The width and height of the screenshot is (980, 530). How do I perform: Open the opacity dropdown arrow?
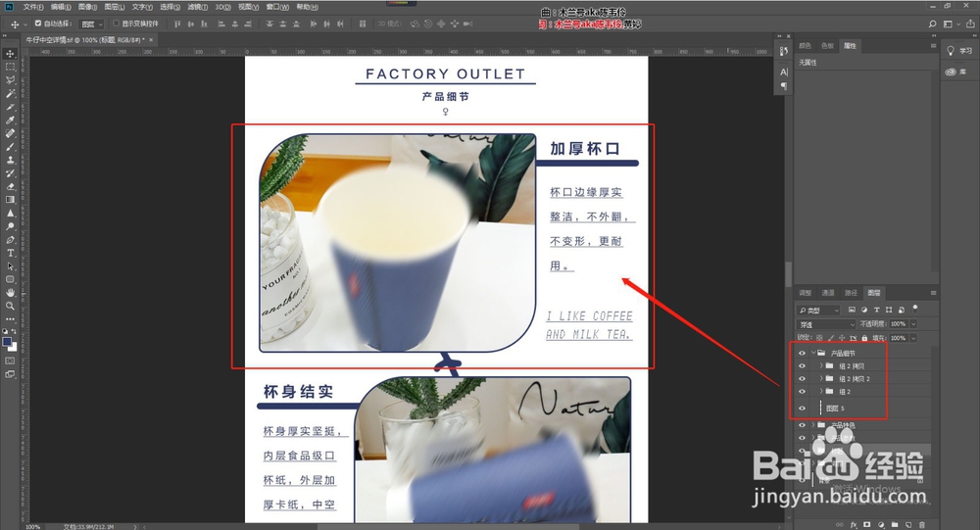point(913,323)
